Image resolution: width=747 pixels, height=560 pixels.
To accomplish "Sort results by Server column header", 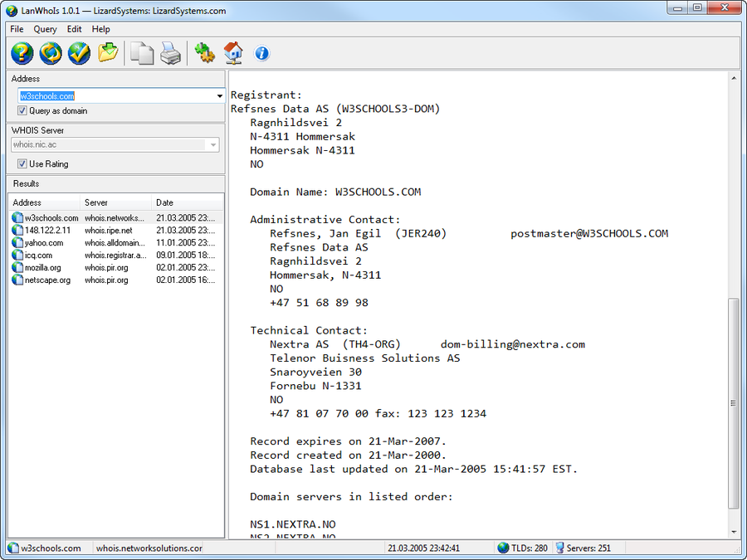I will coord(115,202).
